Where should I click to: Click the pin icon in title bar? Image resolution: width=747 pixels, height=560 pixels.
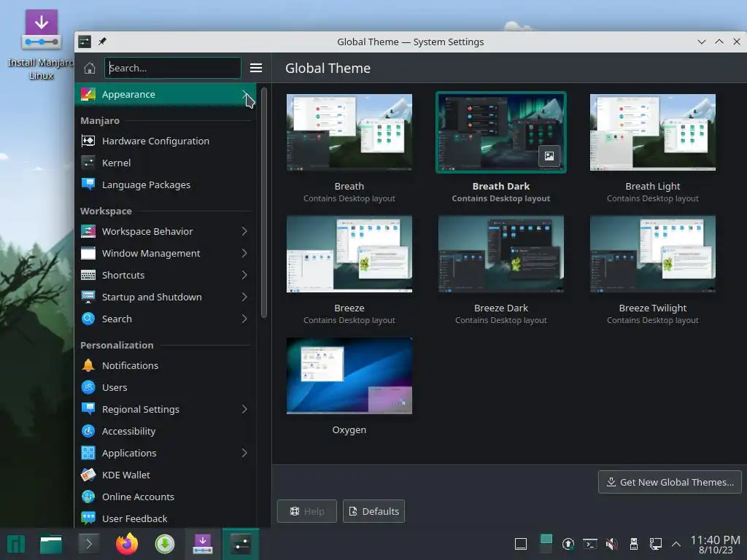point(102,42)
